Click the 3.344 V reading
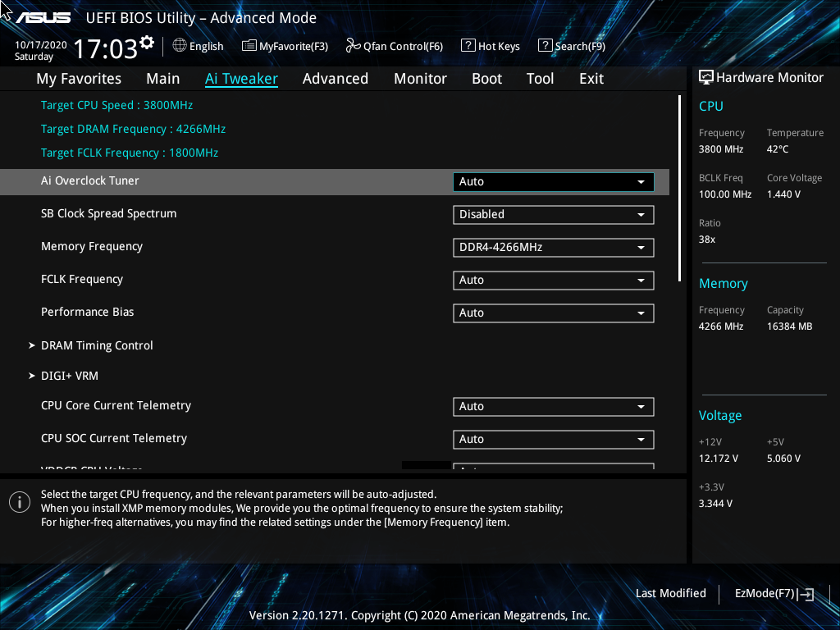The image size is (840, 630). point(715,504)
